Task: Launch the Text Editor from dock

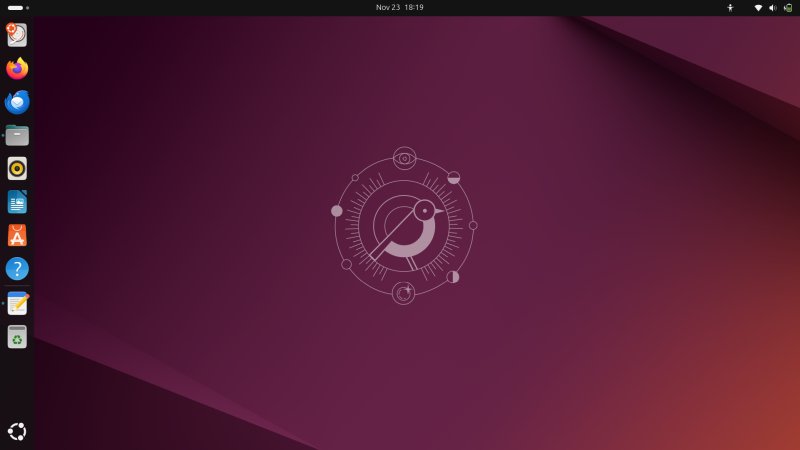Action: (x=17, y=303)
